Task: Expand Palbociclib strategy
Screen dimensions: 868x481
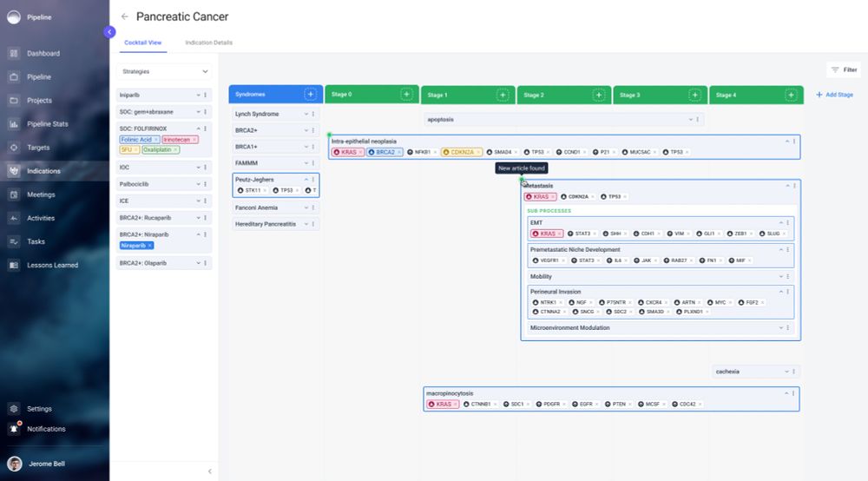Action: [x=198, y=184]
